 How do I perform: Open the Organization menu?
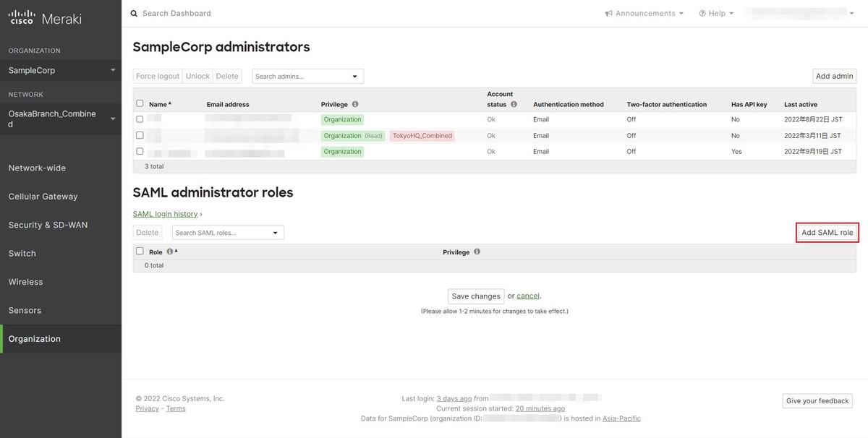[61, 339]
